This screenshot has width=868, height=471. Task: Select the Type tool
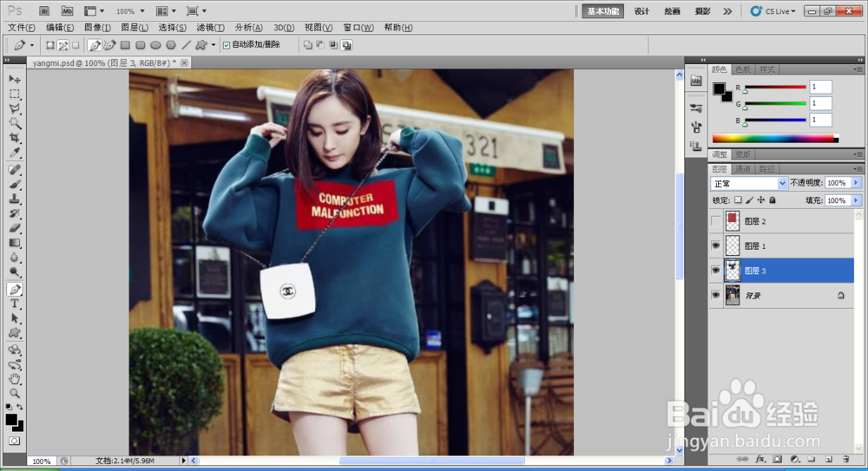pyautogui.click(x=15, y=304)
